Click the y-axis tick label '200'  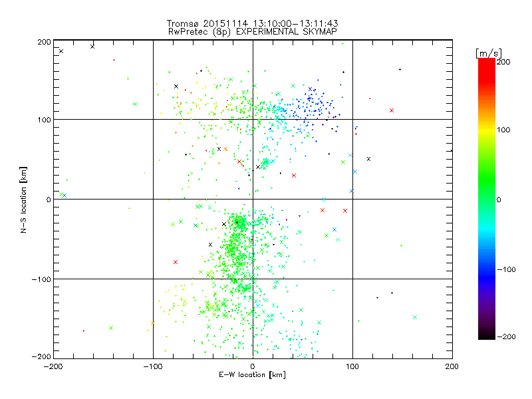coord(44,42)
